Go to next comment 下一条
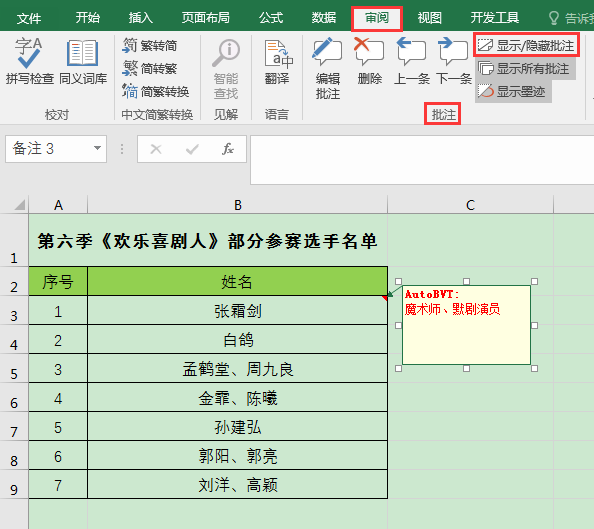 pyautogui.click(x=453, y=61)
